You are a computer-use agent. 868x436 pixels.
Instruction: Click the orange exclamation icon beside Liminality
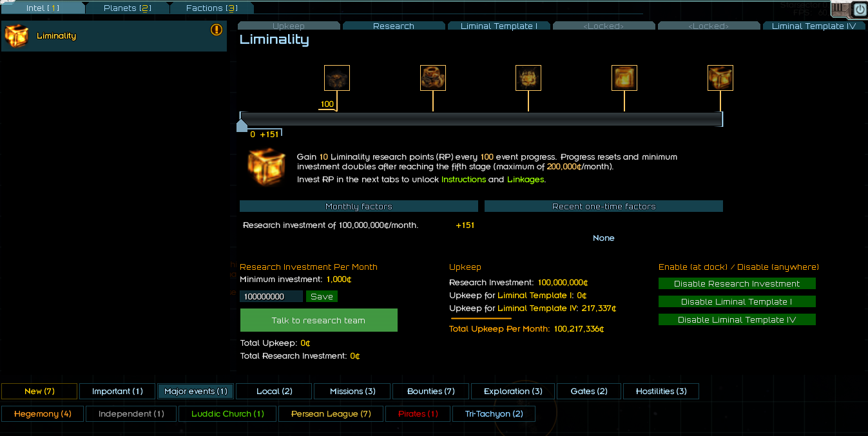tap(217, 30)
